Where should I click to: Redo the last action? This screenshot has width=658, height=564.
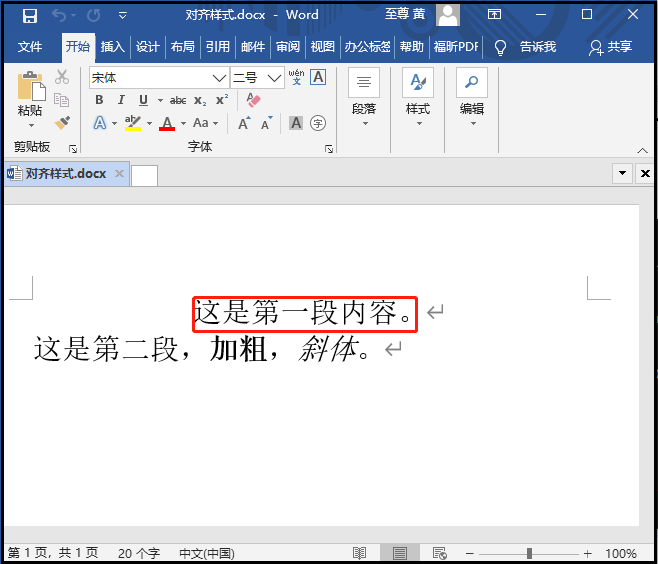click(x=93, y=16)
